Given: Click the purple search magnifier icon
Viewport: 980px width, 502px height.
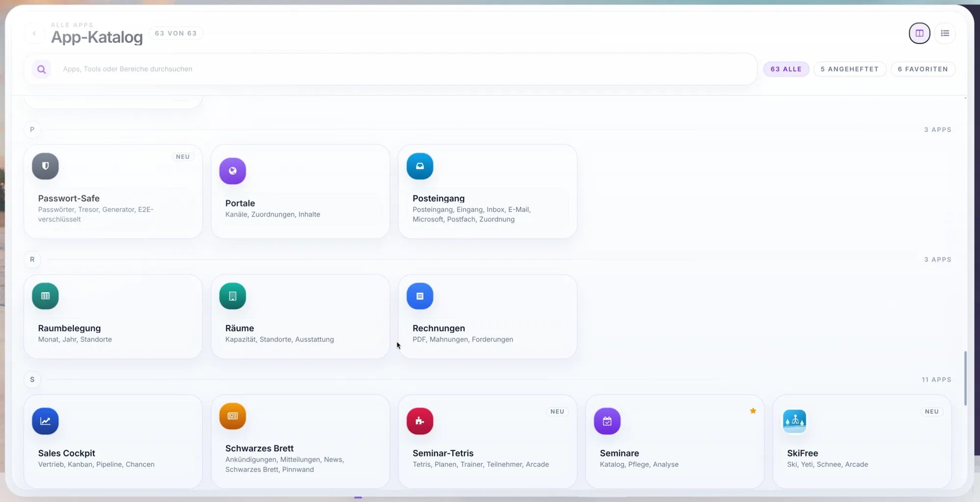Looking at the screenshot, I should [x=42, y=69].
